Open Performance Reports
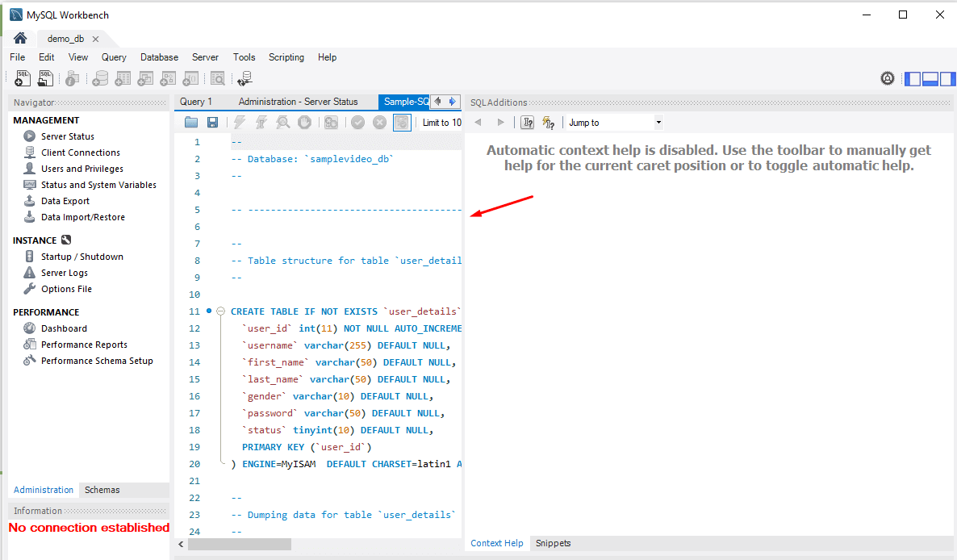Image resolution: width=957 pixels, height=560 pixels. 84,345
